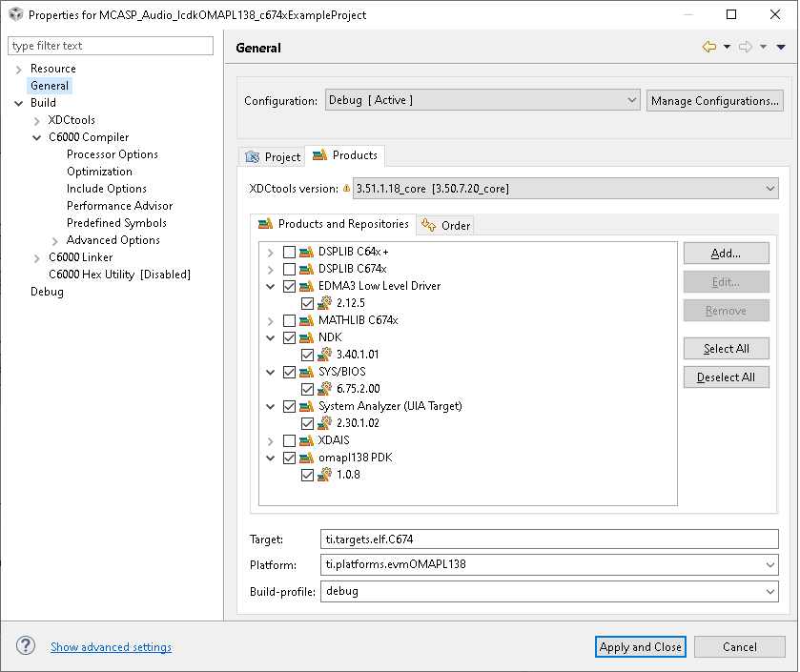
Task: Open the back history dropdown arrow
Action: coord(727,47)
